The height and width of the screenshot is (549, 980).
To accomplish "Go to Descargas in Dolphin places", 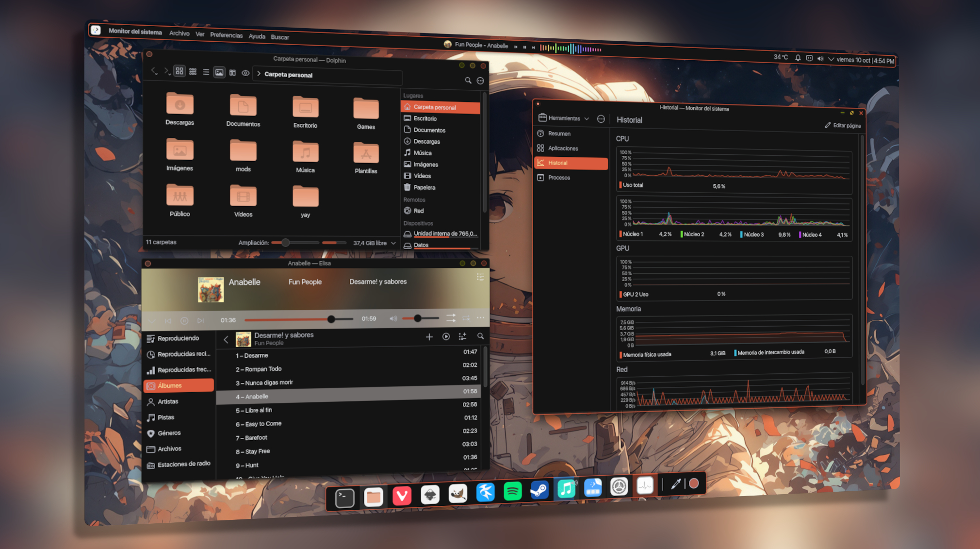I will (x=441, y=141).
